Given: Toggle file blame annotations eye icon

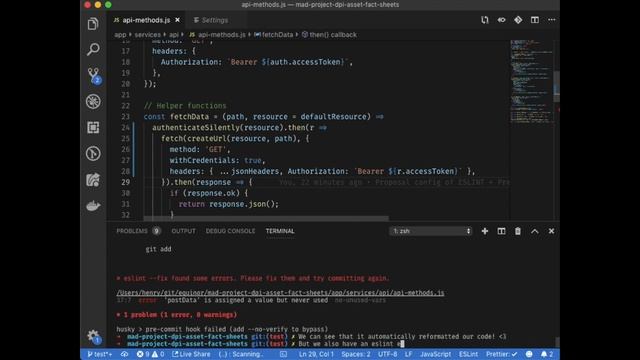Looking at the screenshot, I should [501, 20].
